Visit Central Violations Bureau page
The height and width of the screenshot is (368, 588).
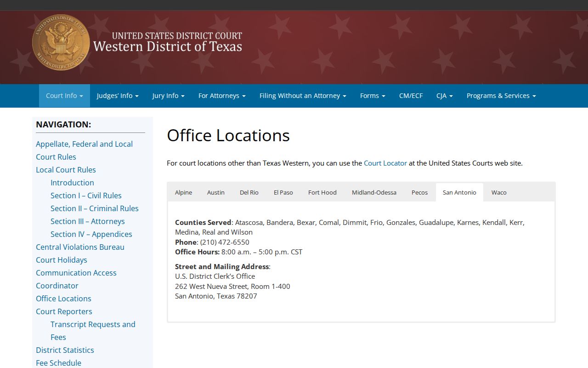(x=80, y=247)
